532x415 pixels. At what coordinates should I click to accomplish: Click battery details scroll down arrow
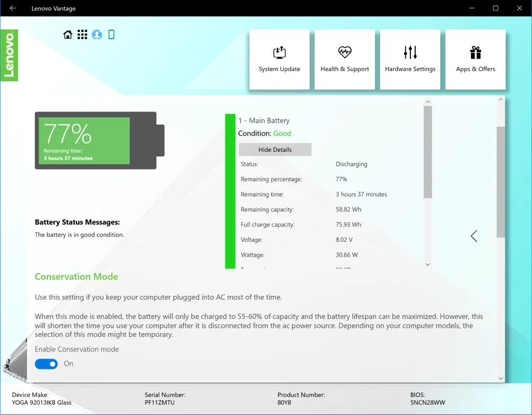[x=428, y=264]
